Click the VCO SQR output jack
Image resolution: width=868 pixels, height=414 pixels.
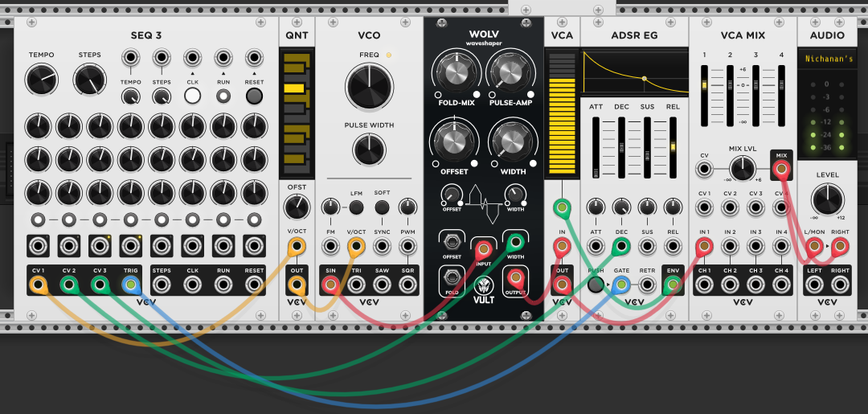pyautogui.click(x=408, y=285)
